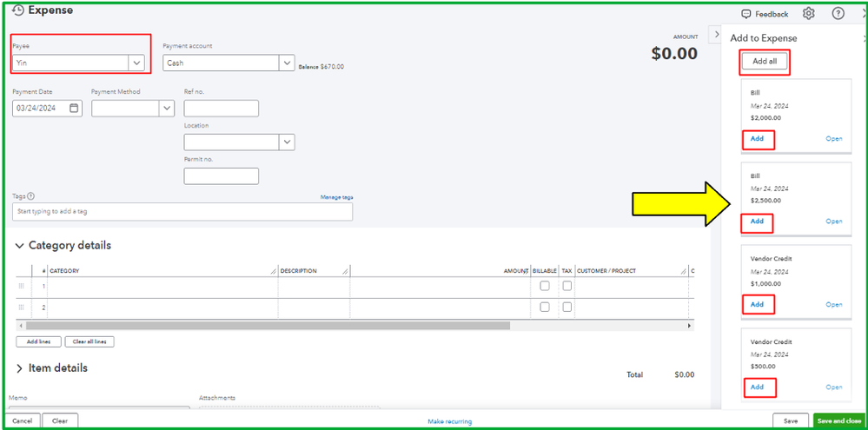The image size is (868, 430).
Task: Click the Add lines button
Action: tap(39, 342)
